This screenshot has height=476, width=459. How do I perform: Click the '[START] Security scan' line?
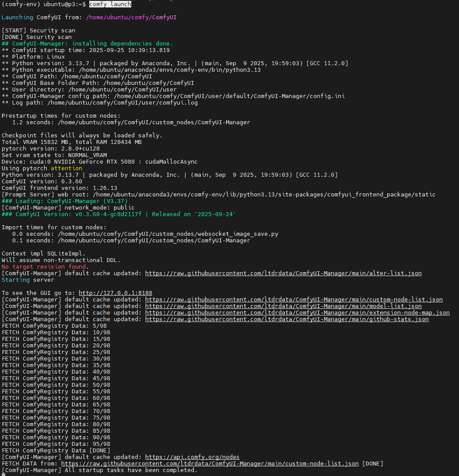[x=38, y=30]
